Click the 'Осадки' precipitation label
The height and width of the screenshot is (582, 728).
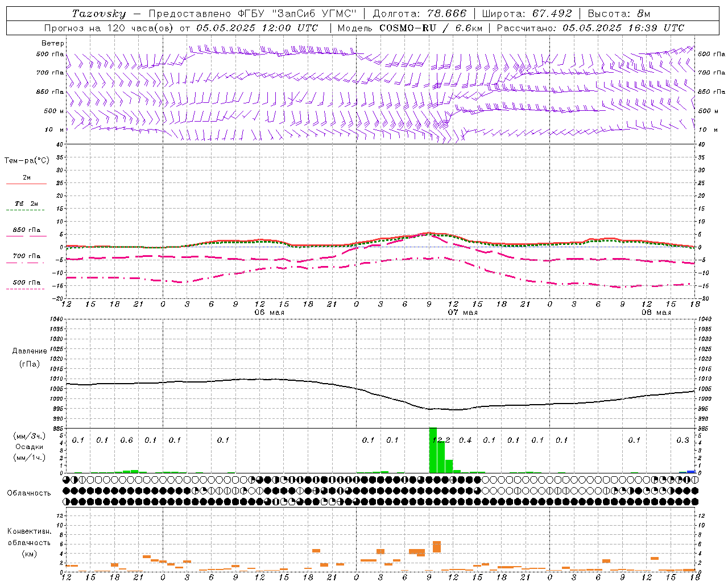point(29,447)
